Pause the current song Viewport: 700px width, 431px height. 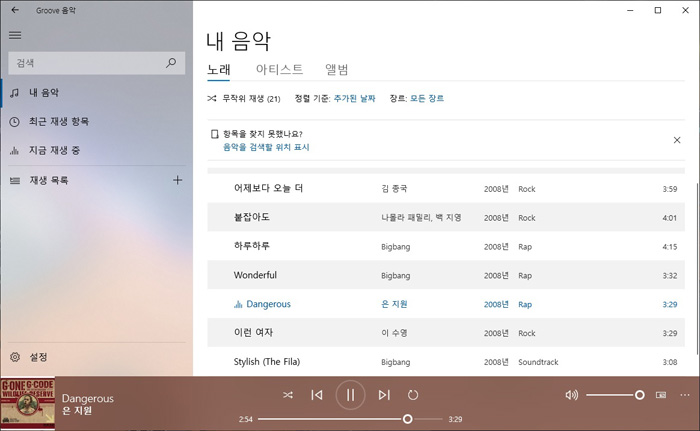[x=350, y=395]
